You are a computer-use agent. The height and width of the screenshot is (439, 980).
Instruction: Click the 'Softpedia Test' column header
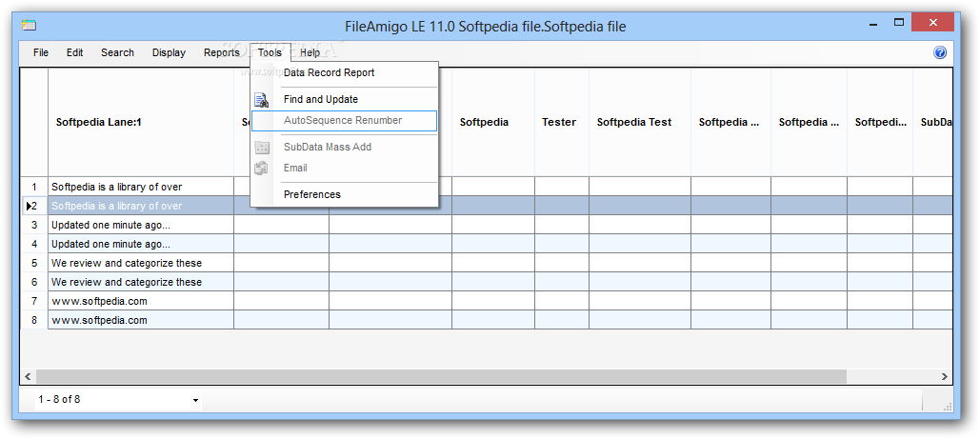(x=640, y=123)
